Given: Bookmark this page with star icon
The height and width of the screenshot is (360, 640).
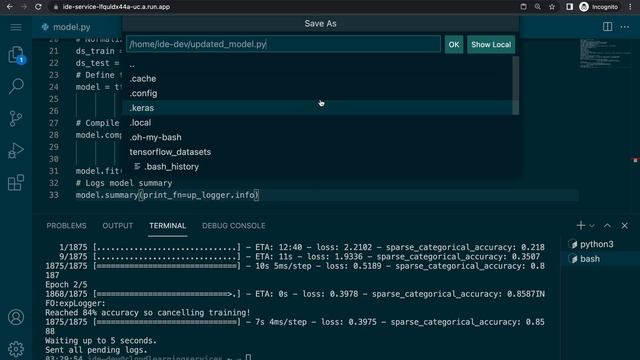Looking at the screenshot, I should (x=552, y=7).
